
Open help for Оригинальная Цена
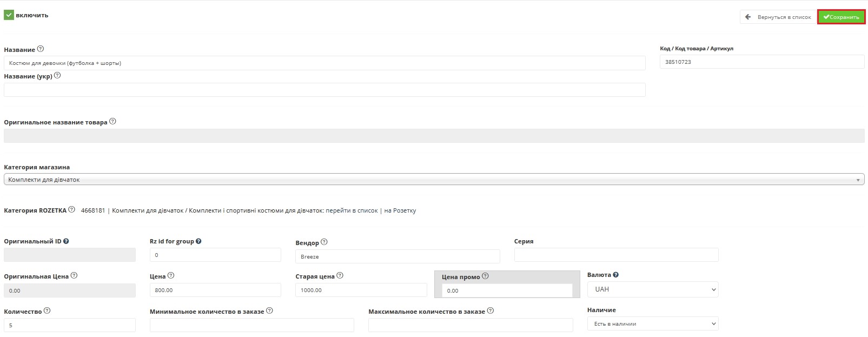pos(74,275)
